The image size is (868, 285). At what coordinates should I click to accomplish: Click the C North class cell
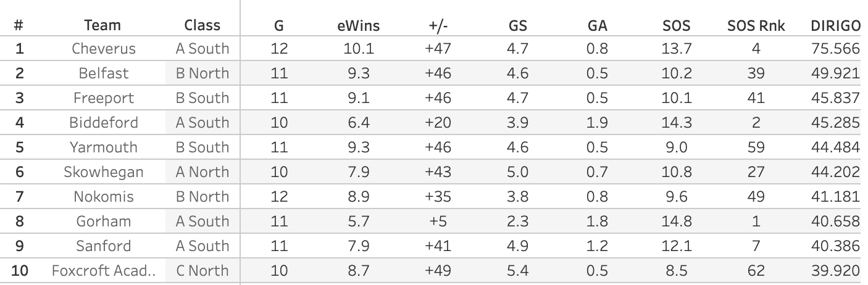pyautogui.click(x=202, y=271)
